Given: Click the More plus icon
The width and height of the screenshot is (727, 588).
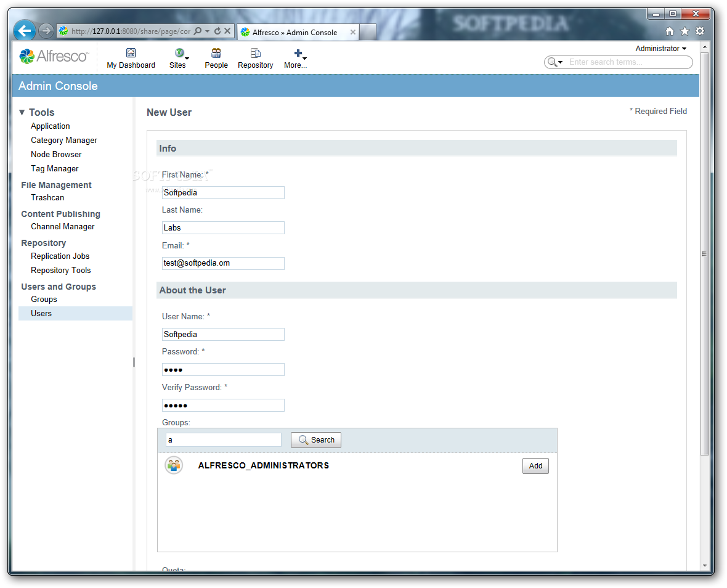Looking at the screenshot, I should point(298,54).
